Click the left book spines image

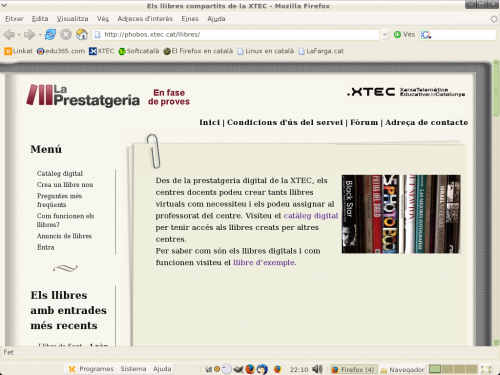(x=370, y=214)
